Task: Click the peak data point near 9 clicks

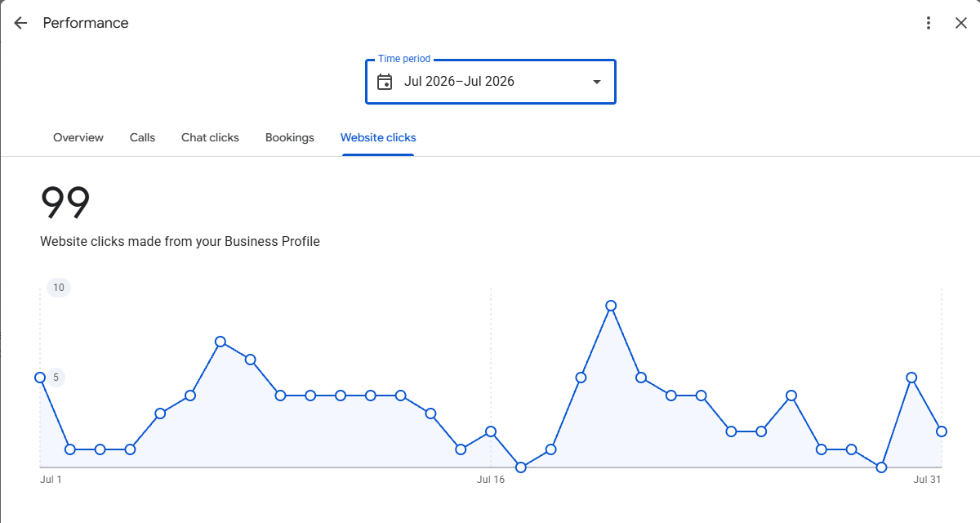Action: tap(611, 306)
